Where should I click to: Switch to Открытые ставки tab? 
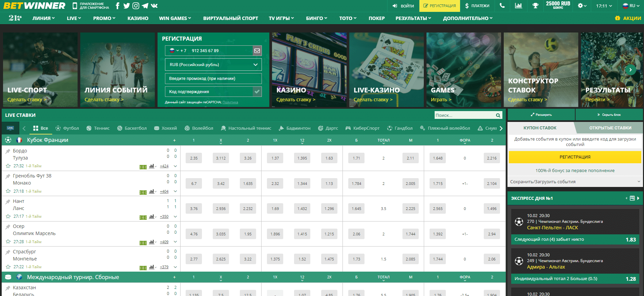pyautogui.click(x=610, y=128)
